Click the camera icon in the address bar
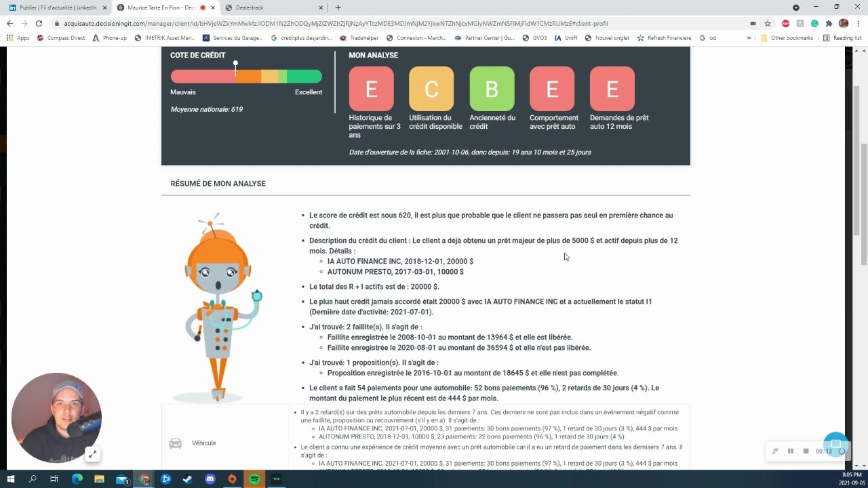Viewport: 868px width, 488px height. (x=753, y=23)
